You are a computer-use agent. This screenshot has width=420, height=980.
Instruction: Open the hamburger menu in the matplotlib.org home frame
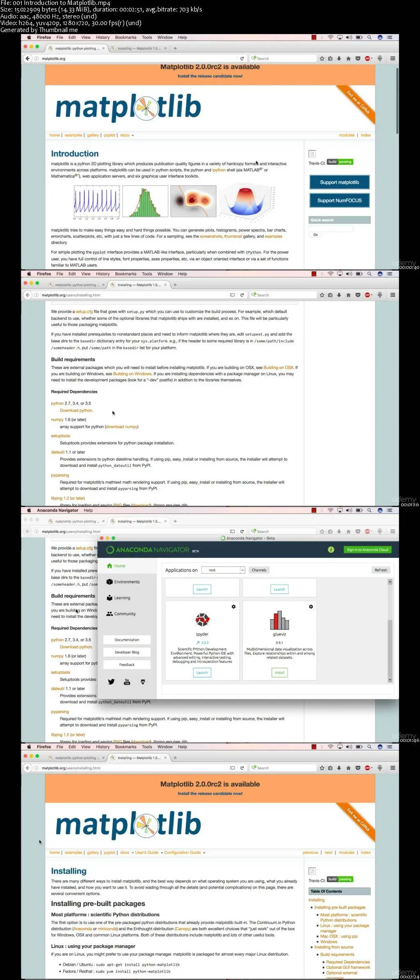click(x=393, y=58)
